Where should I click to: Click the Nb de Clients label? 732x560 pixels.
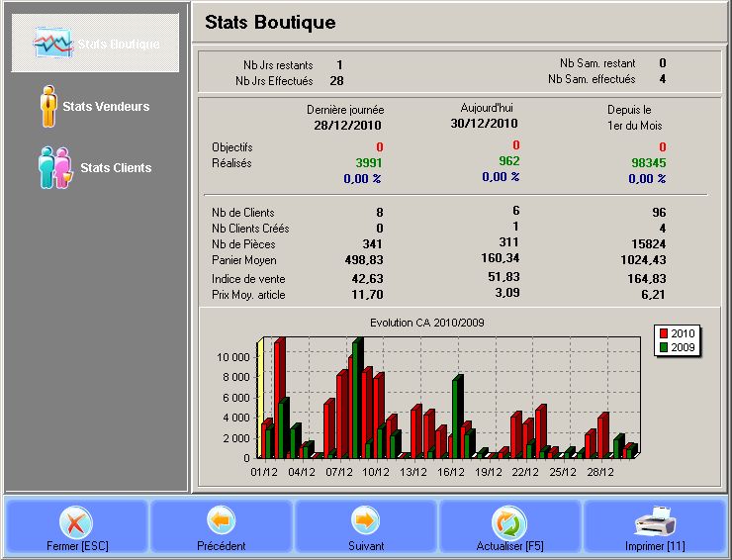[242, 213]
